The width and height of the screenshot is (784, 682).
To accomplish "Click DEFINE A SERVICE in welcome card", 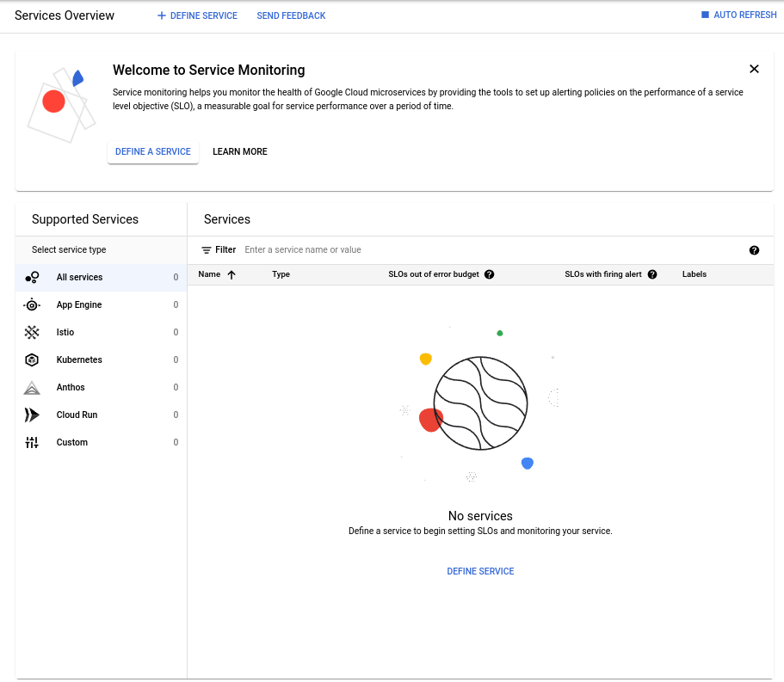I will [152, 151].
